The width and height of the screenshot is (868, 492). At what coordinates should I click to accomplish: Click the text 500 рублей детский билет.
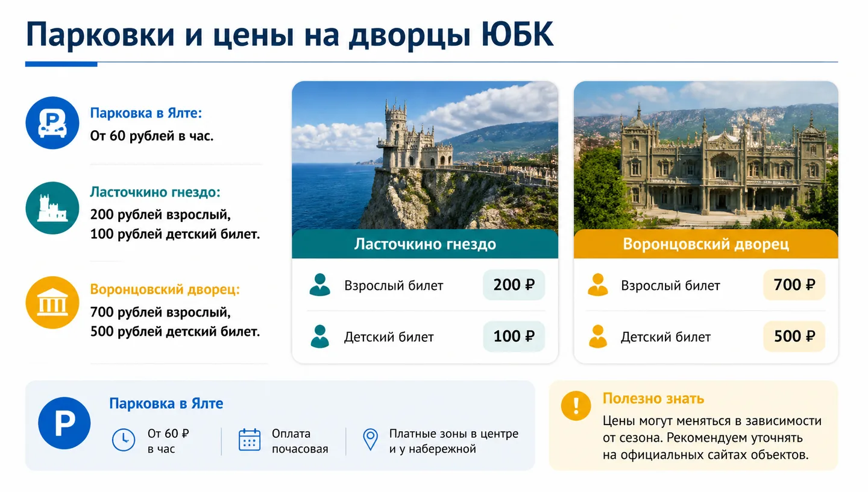pyautogui.click(x=175, y=332)
